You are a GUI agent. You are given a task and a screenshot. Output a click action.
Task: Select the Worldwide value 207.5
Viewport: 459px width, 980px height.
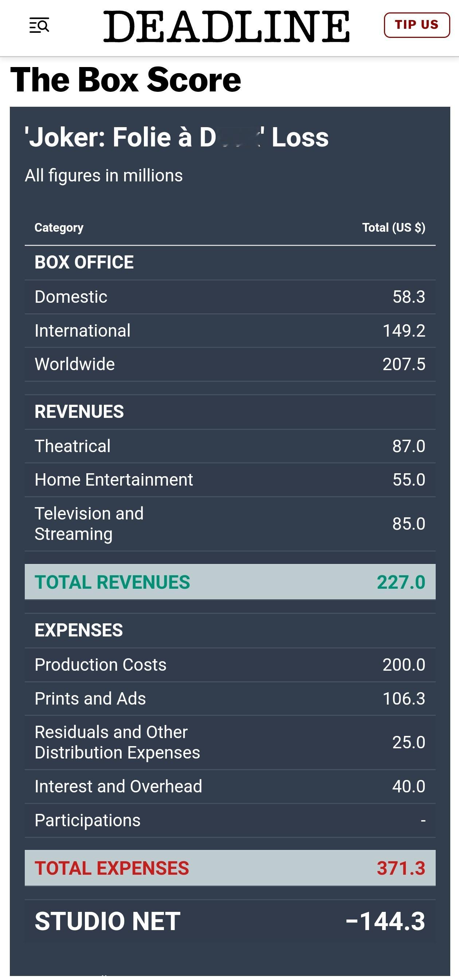[x=404, y=364]
